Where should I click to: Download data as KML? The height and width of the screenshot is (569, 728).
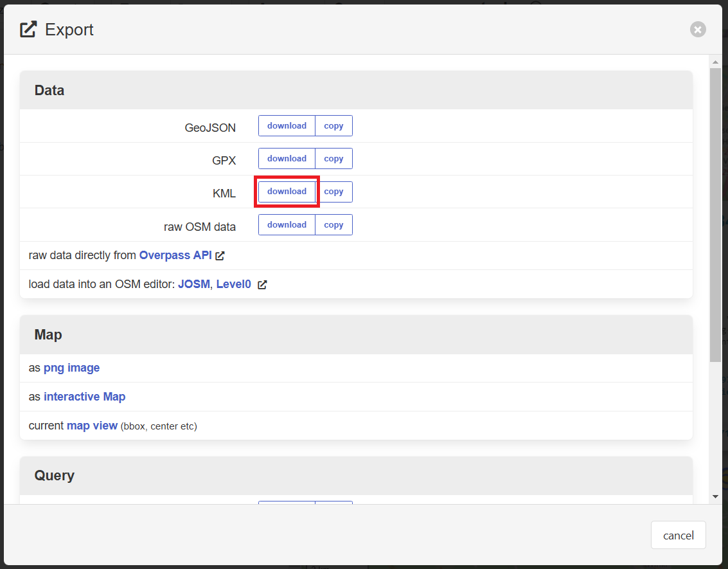(x=287, y=192)
